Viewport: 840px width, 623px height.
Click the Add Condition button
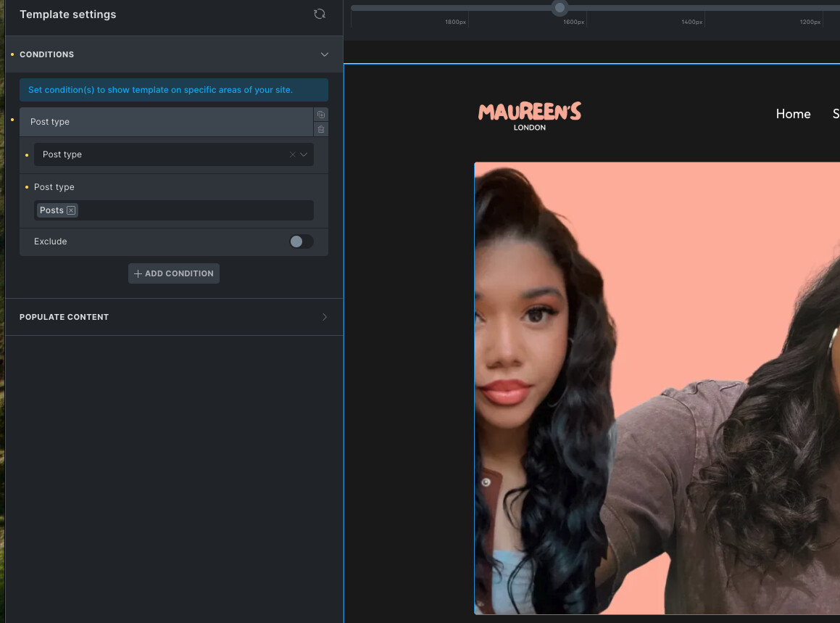[x=173, y=273]
